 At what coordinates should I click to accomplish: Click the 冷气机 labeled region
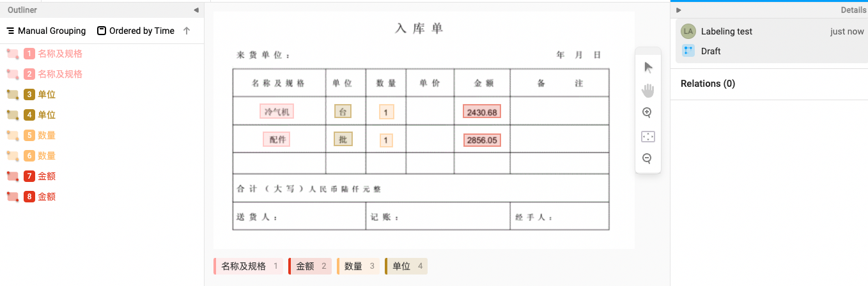[277, 112]
